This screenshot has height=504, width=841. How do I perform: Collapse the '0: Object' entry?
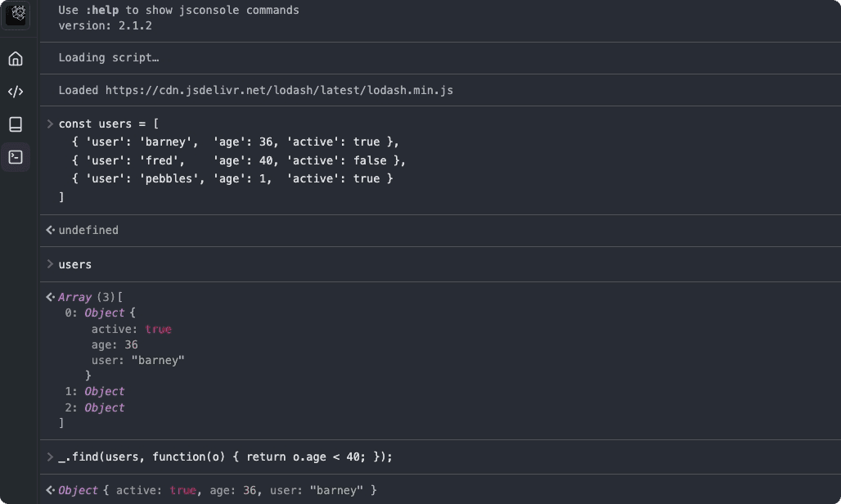point(104,313)
